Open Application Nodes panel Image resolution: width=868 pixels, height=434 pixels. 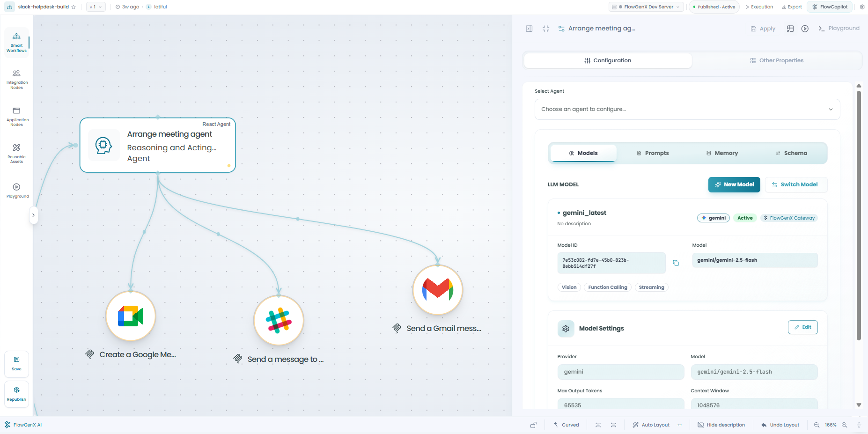[16, 117]
